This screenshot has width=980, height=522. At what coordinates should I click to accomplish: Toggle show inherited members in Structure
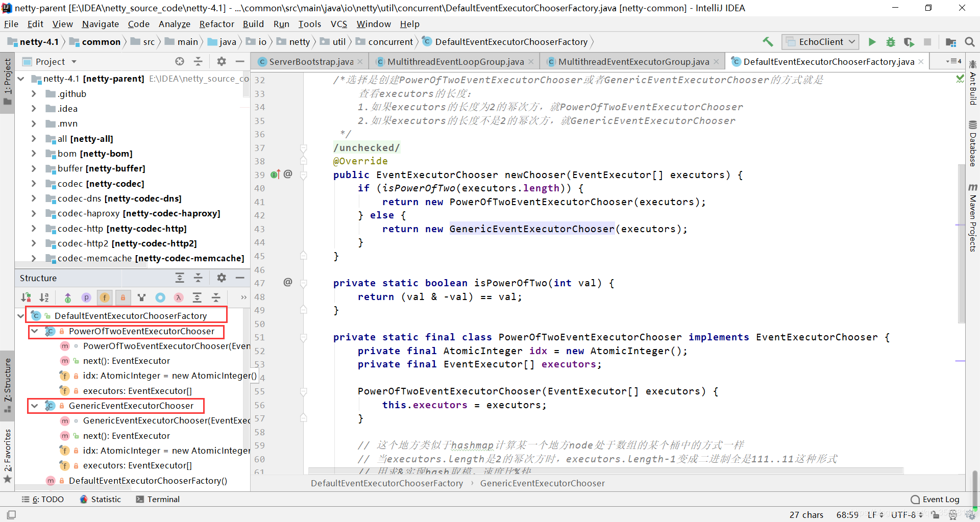pyautogui.click(x=67, y=297)
